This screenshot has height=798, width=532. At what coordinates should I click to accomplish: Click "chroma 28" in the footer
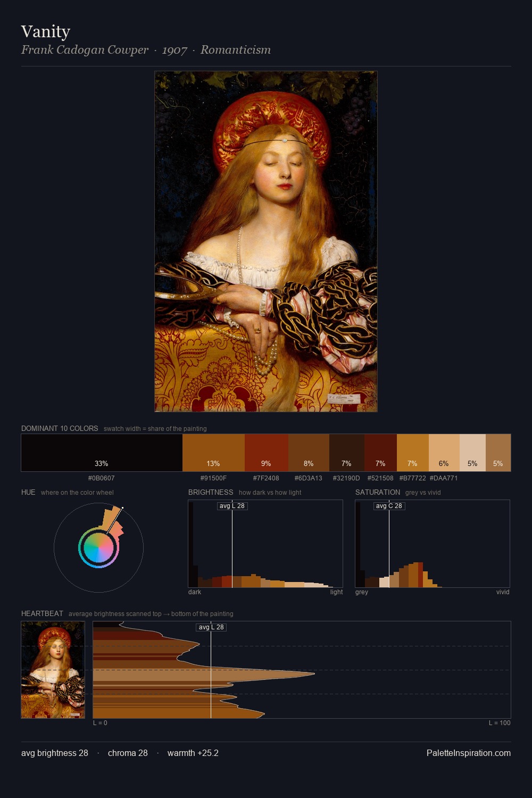(x=128, y=753)
